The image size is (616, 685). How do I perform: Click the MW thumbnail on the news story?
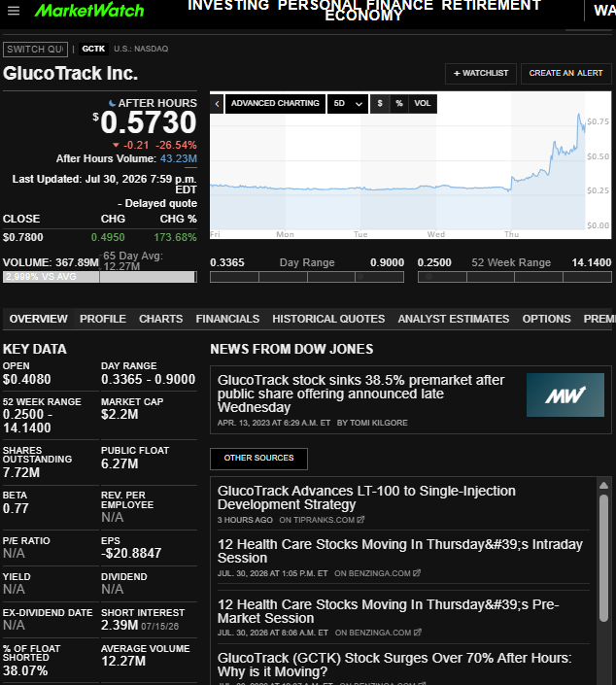(565, 394)
